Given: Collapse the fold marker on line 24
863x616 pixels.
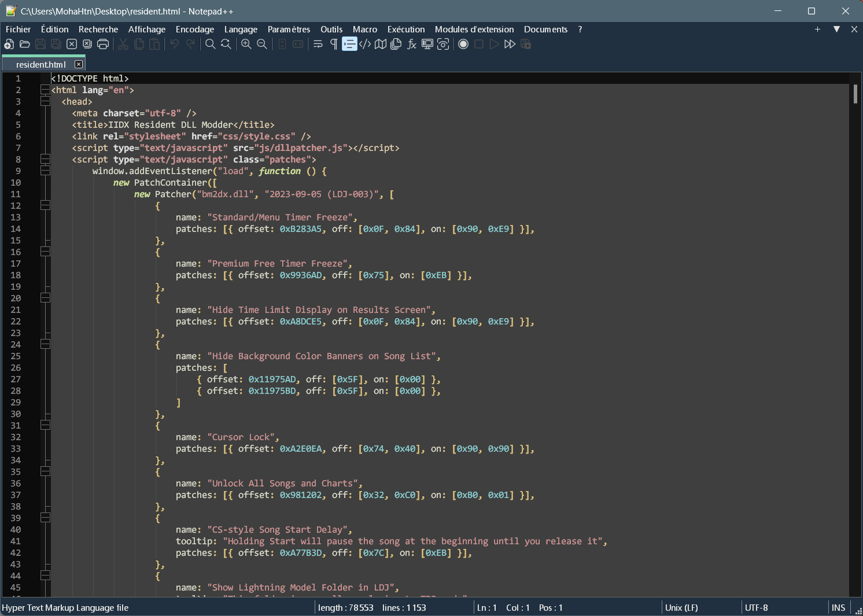Looking at the screenshot, I should (x=45, y=344).
